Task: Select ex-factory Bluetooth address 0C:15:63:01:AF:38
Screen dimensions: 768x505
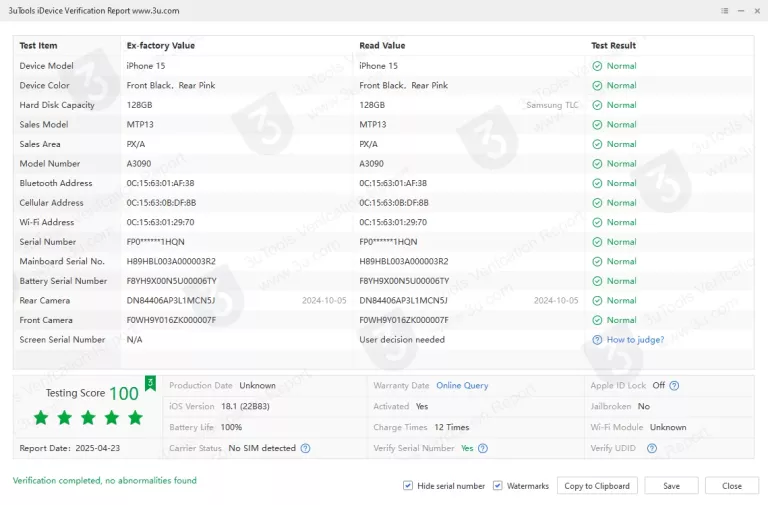Action: pyautogui.click(x=160, y=184)
